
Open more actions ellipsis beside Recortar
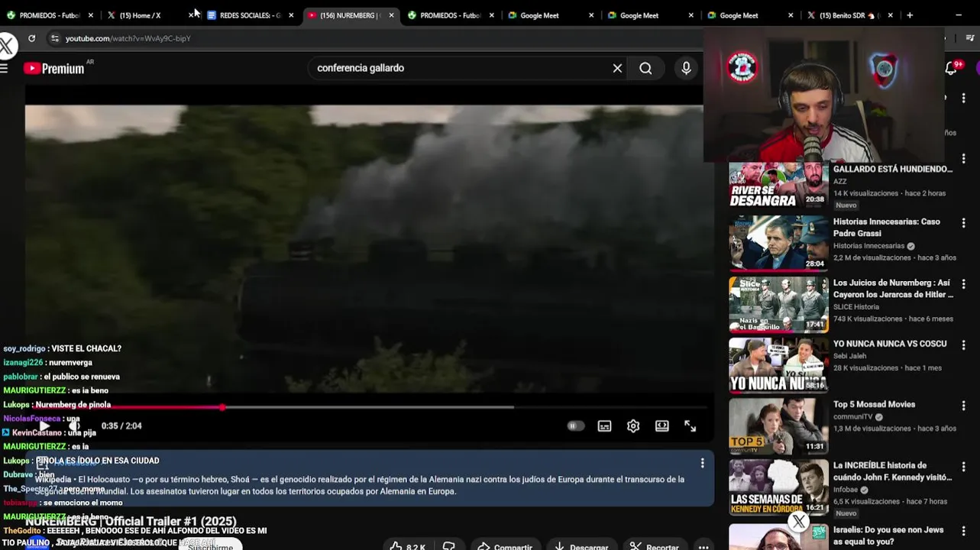click(703, 547)
